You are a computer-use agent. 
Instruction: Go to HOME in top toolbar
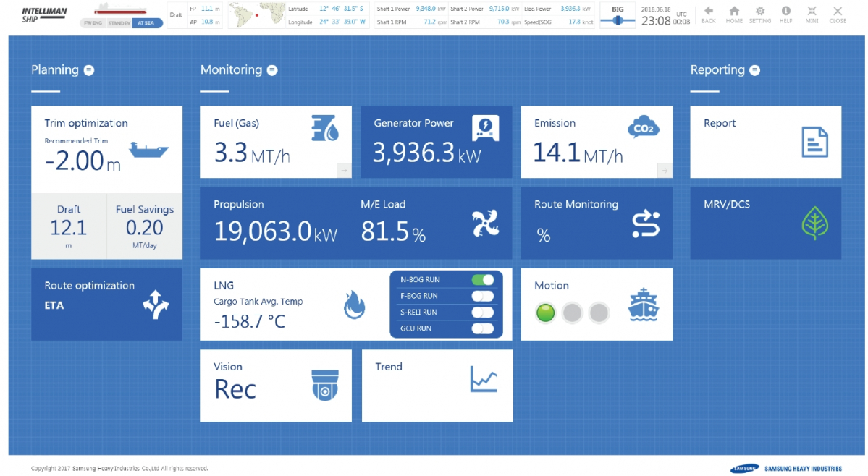coord(734,14)
